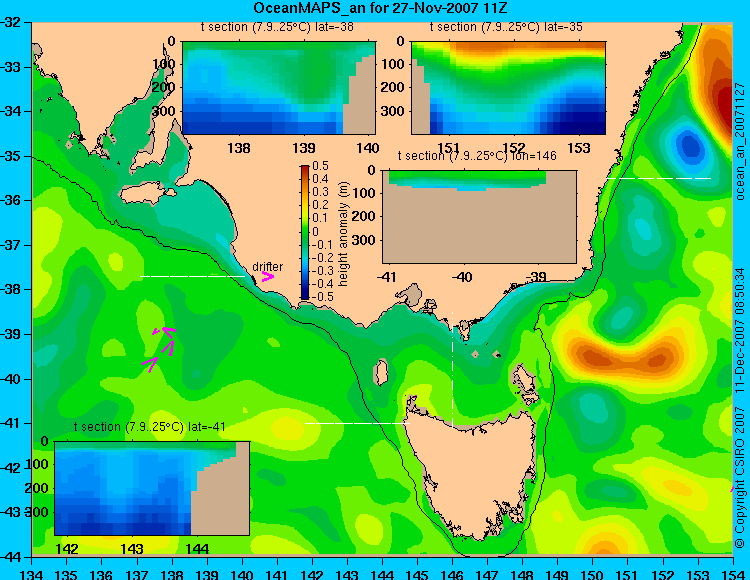The height and width of the screenshot is (580, 750).
Task: Open the lat=-38 temperature section inset plot
Action: click(x=279, y=88)
